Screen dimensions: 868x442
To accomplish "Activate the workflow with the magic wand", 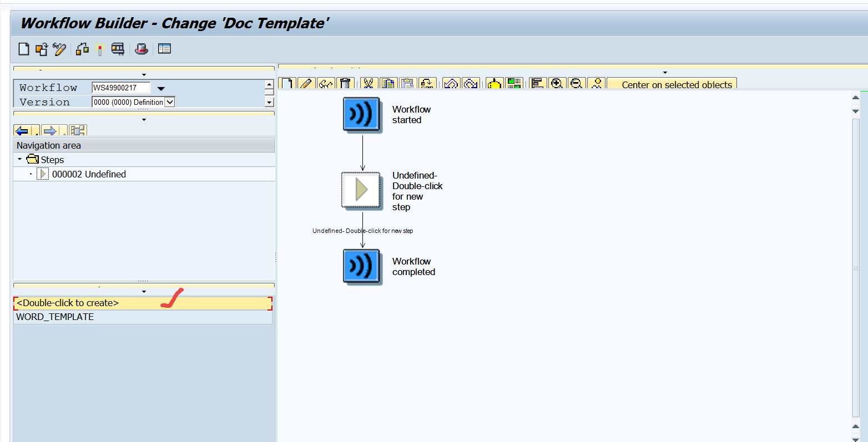I will (100, 49).
